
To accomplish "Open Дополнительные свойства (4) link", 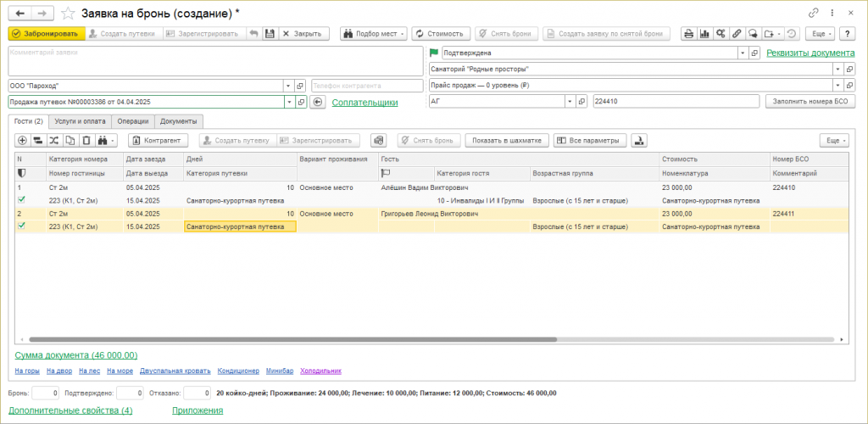I will tap(70, 410).
